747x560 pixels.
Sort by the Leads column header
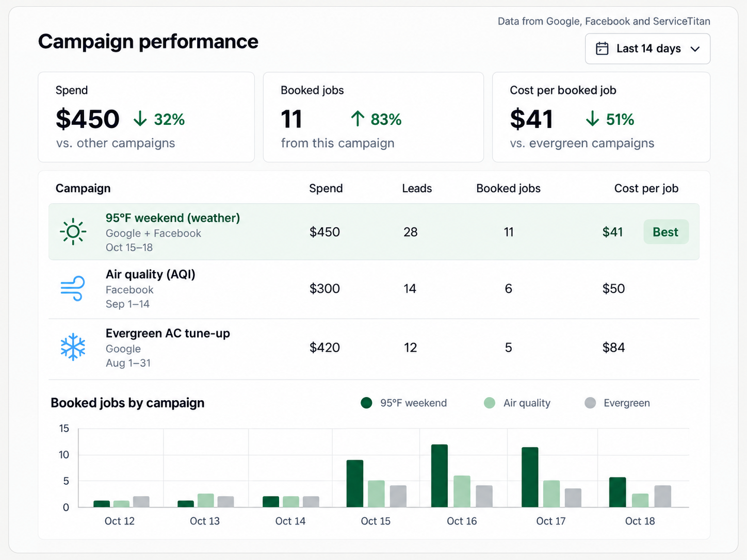[x=417, y=188]
